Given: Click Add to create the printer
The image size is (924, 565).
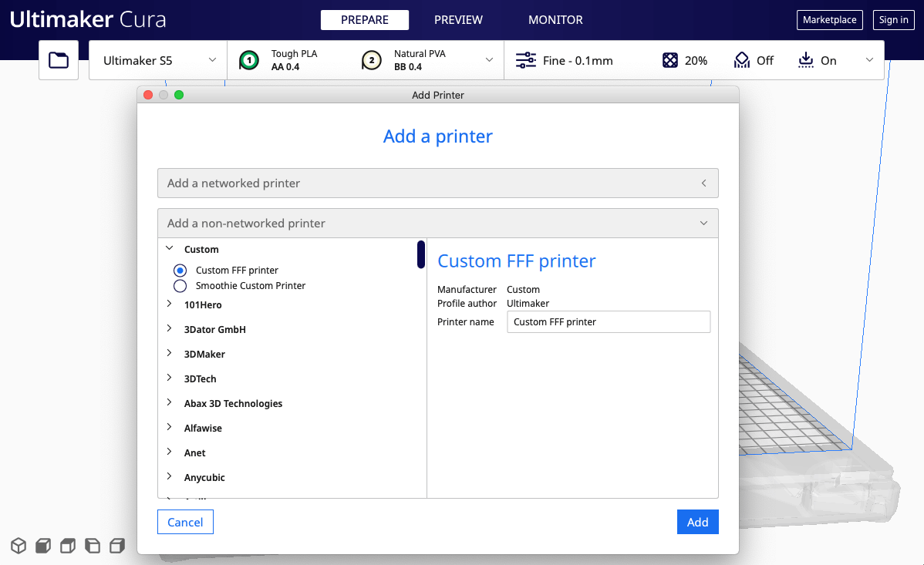Looking at the screenshot, I should (697, 522).
